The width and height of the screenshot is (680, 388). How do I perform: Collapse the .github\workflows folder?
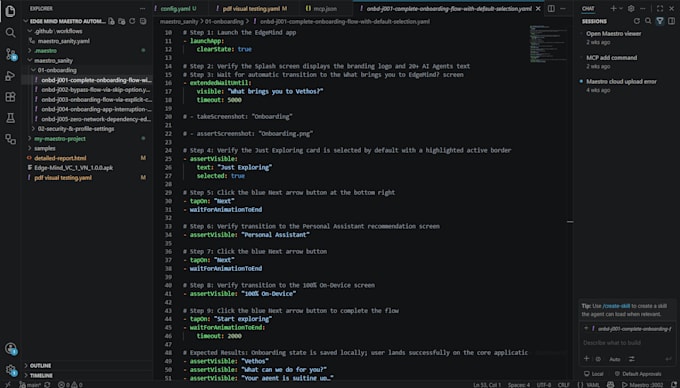point(56,31)
